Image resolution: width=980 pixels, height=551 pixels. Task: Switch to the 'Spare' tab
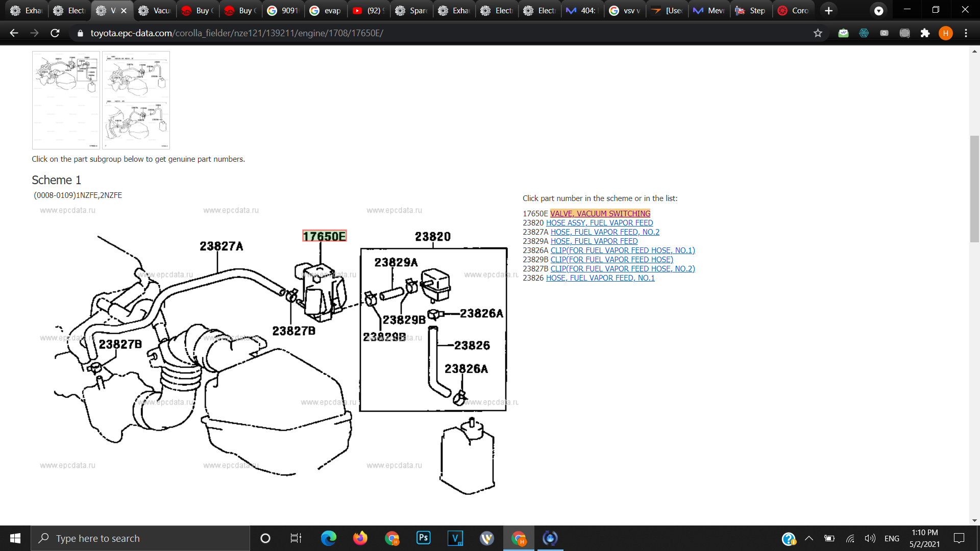(411, 10)
